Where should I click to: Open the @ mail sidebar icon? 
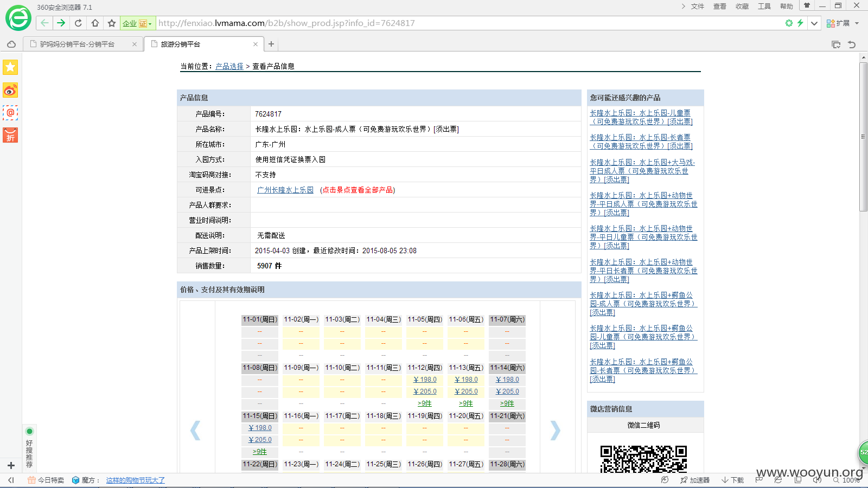point(10,113)
